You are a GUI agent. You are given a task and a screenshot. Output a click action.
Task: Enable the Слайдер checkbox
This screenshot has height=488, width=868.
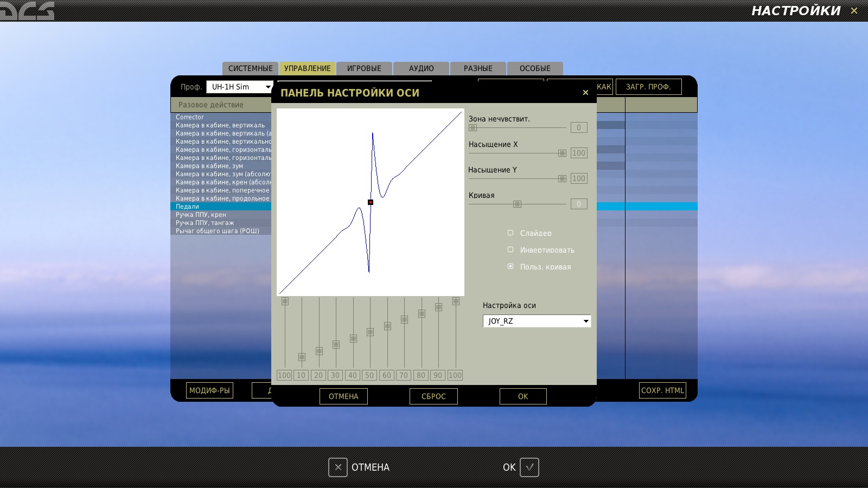(x=510, y=233)
